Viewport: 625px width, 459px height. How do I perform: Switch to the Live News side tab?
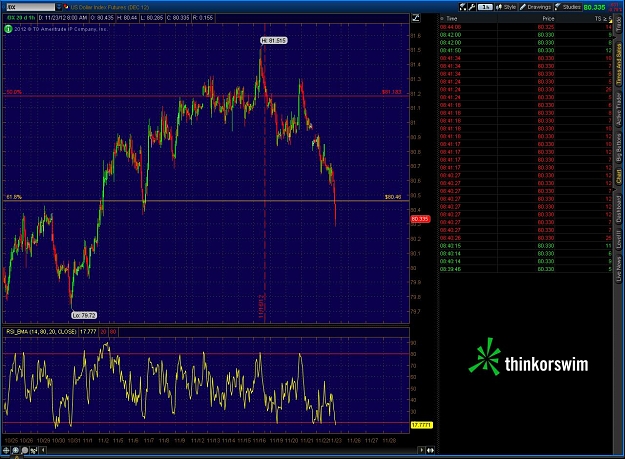619,269
